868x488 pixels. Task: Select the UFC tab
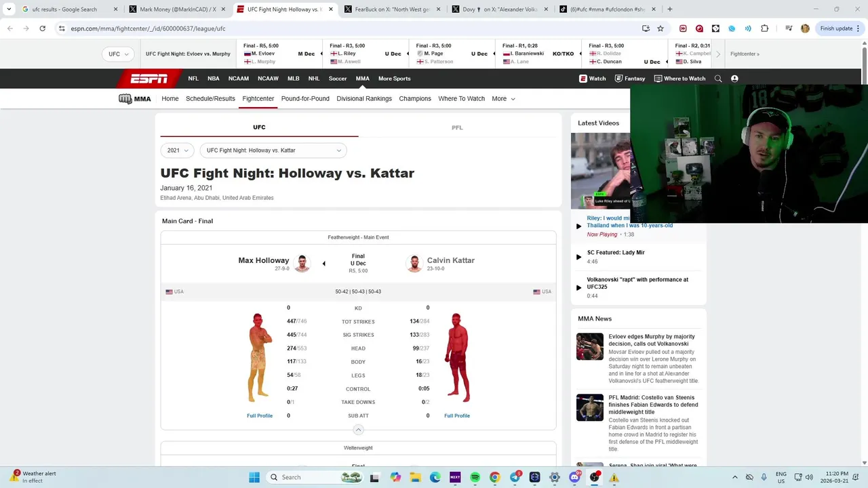click(x=259, y=127)
